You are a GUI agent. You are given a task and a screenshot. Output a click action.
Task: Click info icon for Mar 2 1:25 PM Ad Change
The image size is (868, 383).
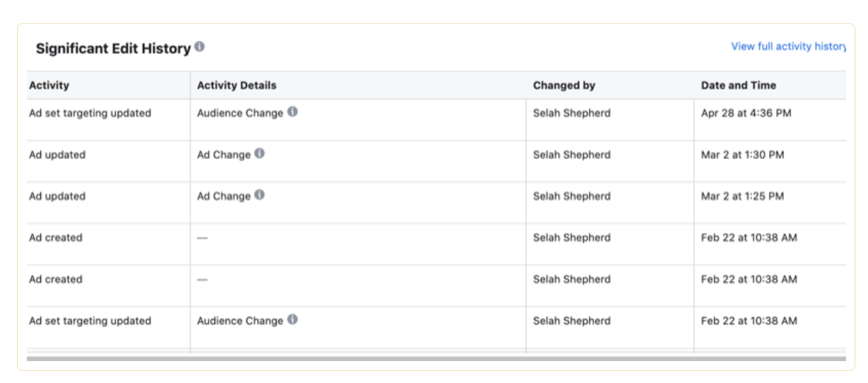pos(260,195)
